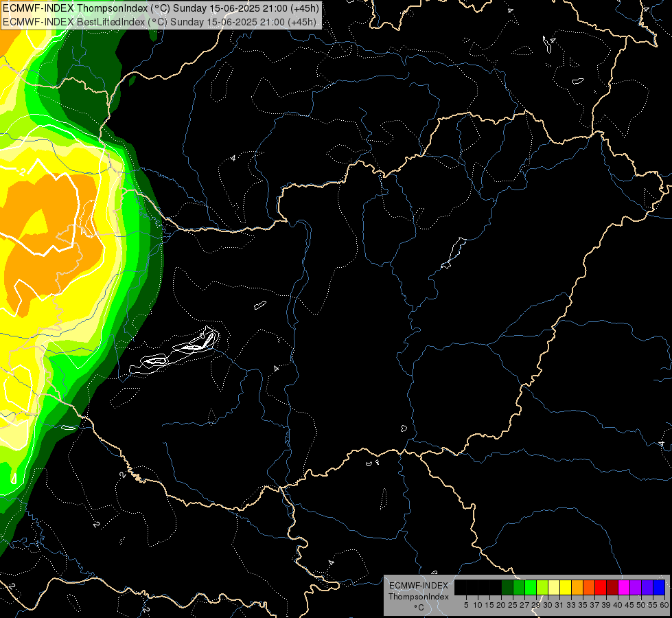Select the dark red 39-40 legend swatch
The image size is (672, 618).
pos(612,587)
